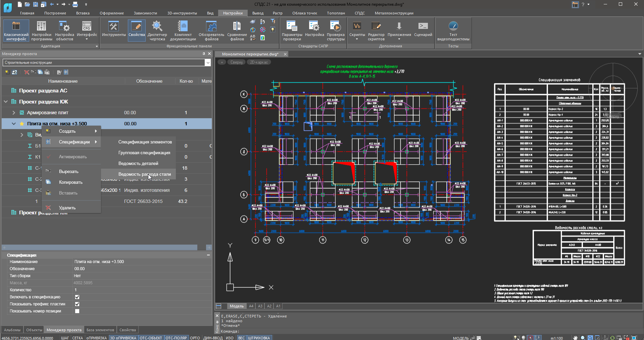The width and height of the screenshot is (644, 340).
Task: Launch Сравнение файлов tool
Action: point(237,31)
